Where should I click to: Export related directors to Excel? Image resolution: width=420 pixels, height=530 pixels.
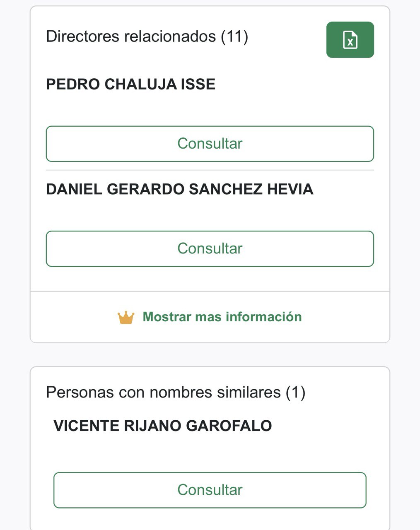click(x=350, y=40)
